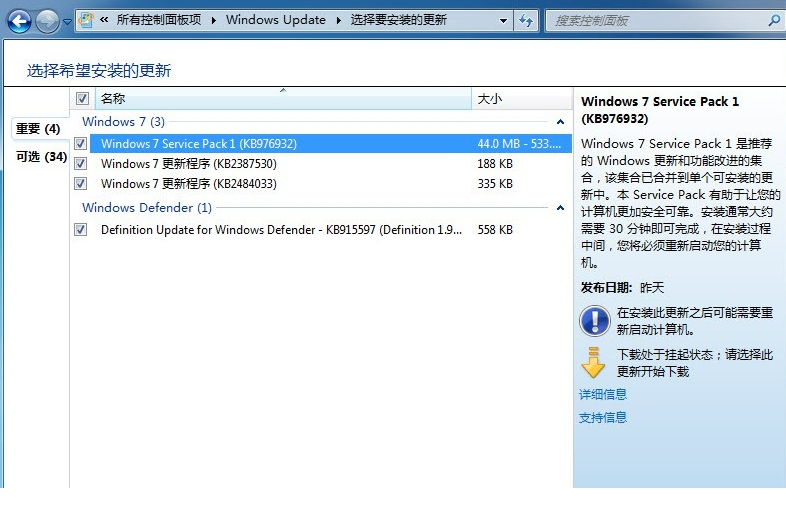Refresh the page with the refresh icon
Viewport: 786px width, 507px height.
pos(526,21)
